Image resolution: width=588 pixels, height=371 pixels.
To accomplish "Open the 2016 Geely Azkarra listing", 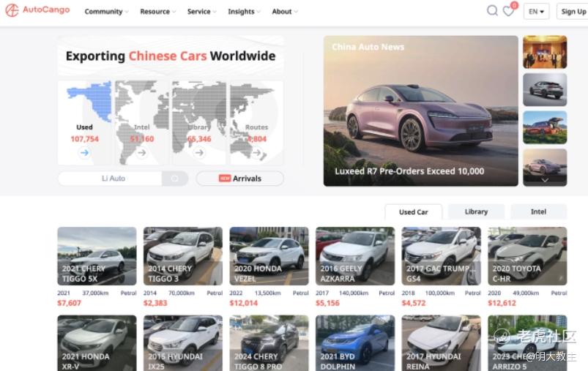I will pyautogui.click(x=355, y=256).
